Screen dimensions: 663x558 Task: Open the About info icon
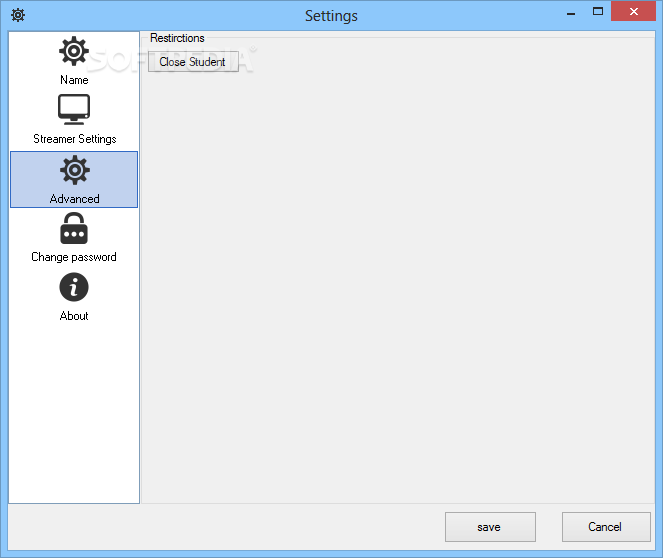tap(74, 287)
